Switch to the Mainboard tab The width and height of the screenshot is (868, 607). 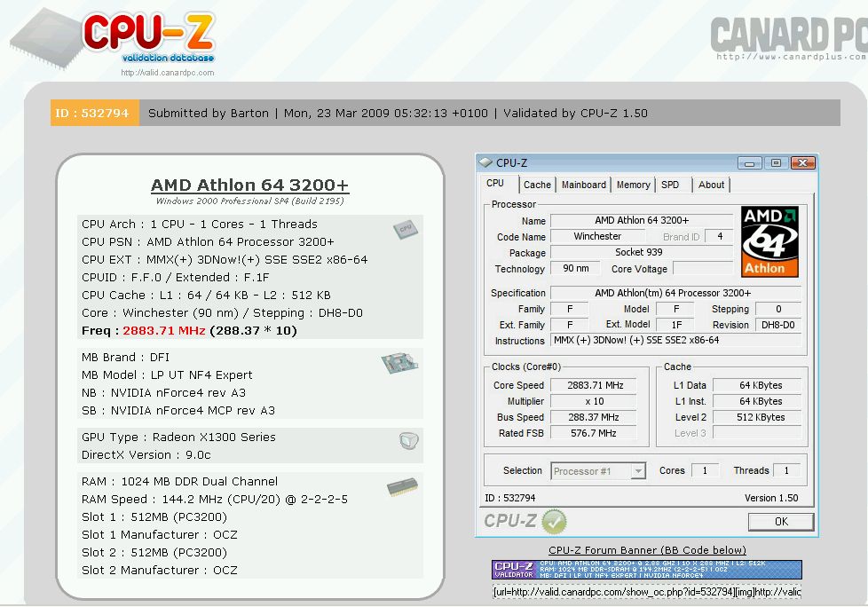pos(583,185)
